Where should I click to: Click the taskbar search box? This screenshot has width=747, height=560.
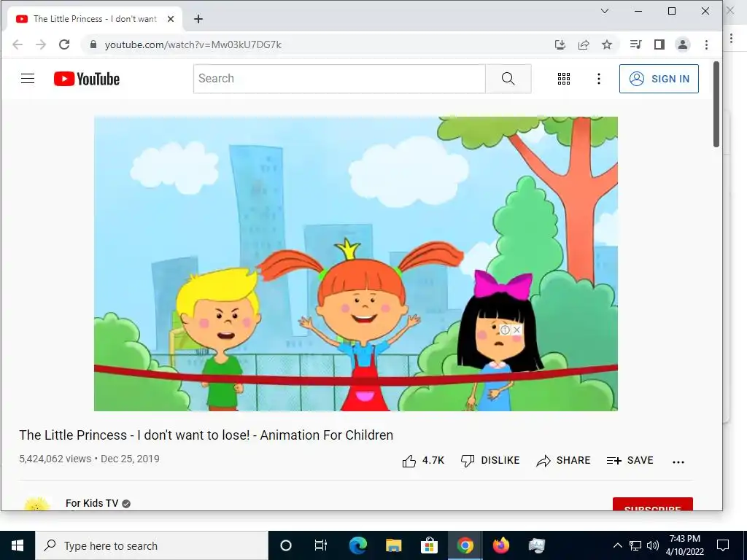click(152, 545)
